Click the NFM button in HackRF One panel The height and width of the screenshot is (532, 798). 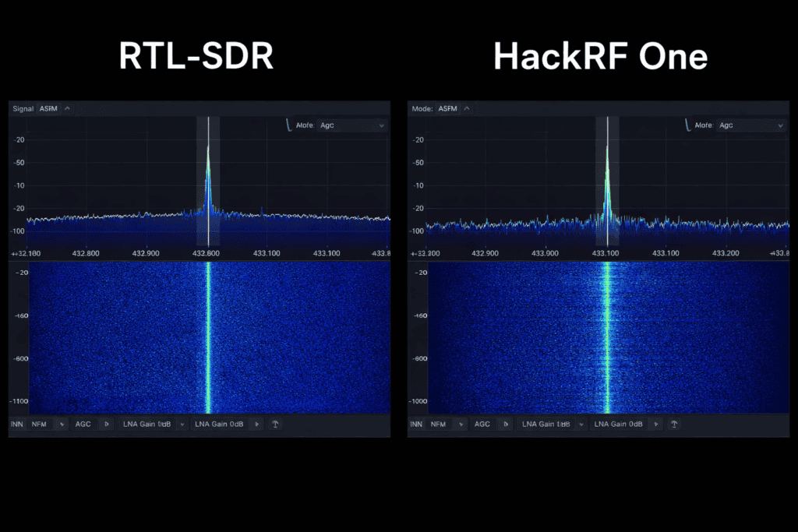coord(438,424)
